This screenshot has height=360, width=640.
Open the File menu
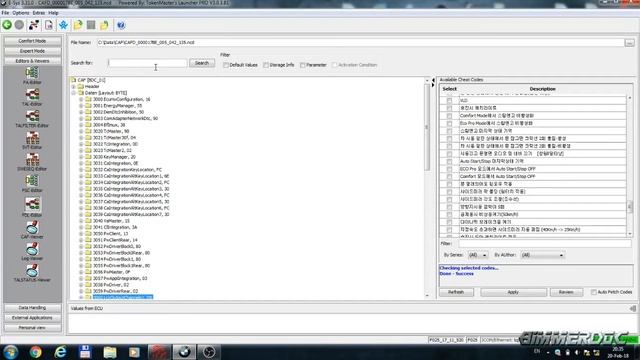[x=5, y=13]
